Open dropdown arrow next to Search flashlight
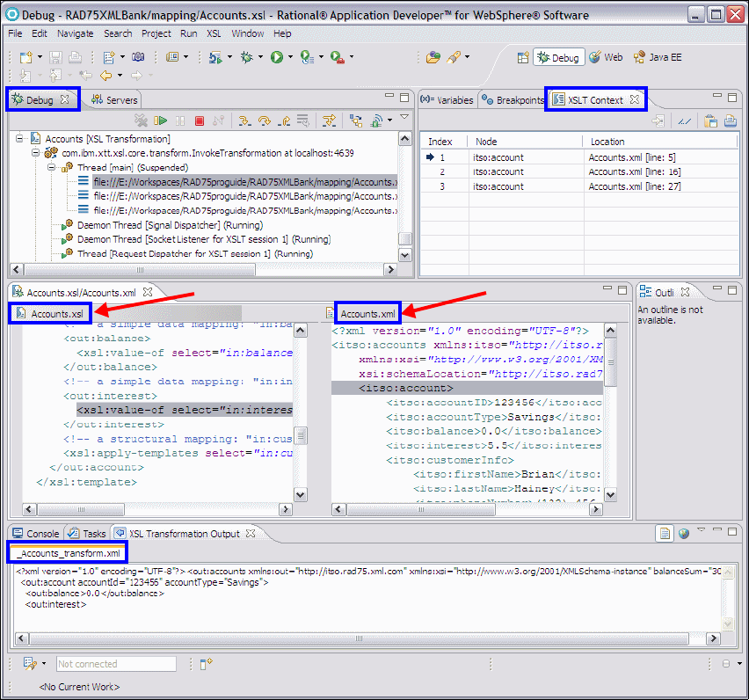 pyautogui.click(x=467, y=57)
